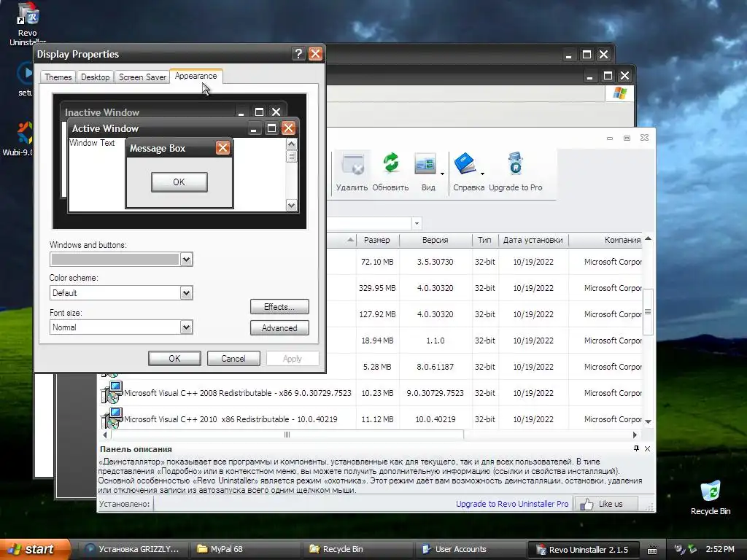The height and width of the screenshot is (560, 747).
Task: Click the Effects... button
Action: 279,307
